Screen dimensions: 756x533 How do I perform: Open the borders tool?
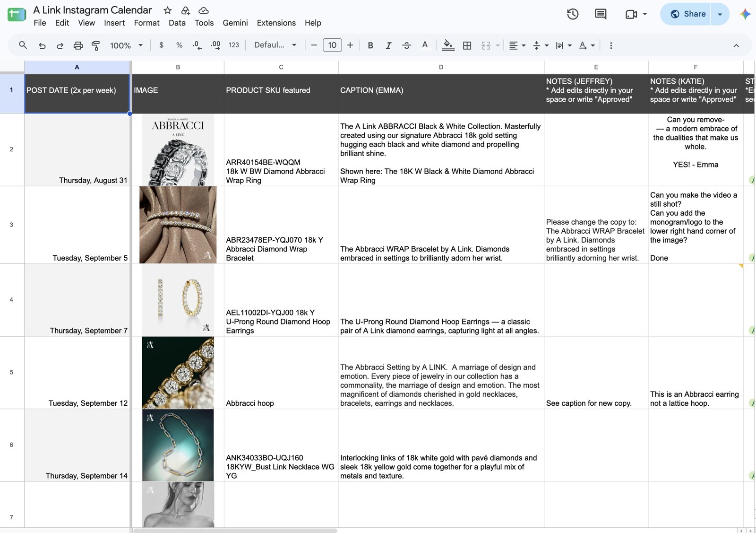[467, 45]
